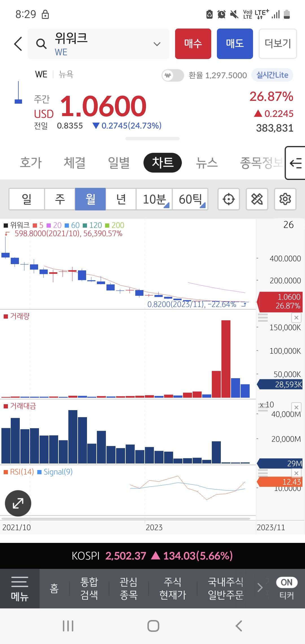
Task: Expand the 위워크 stock selector dropdown
Action: 157,44
